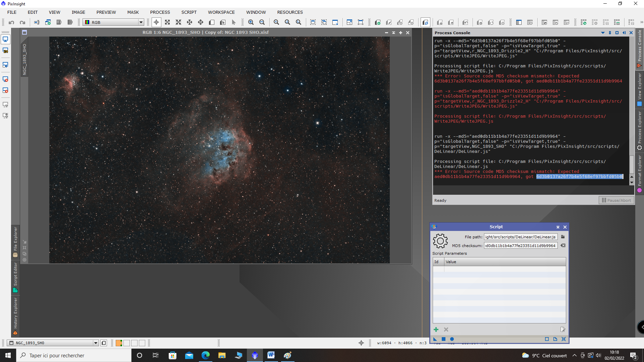Viewport: 644px width, 362px height.
Task: Add a script parameter with green plus
Action: coord(436,329)
